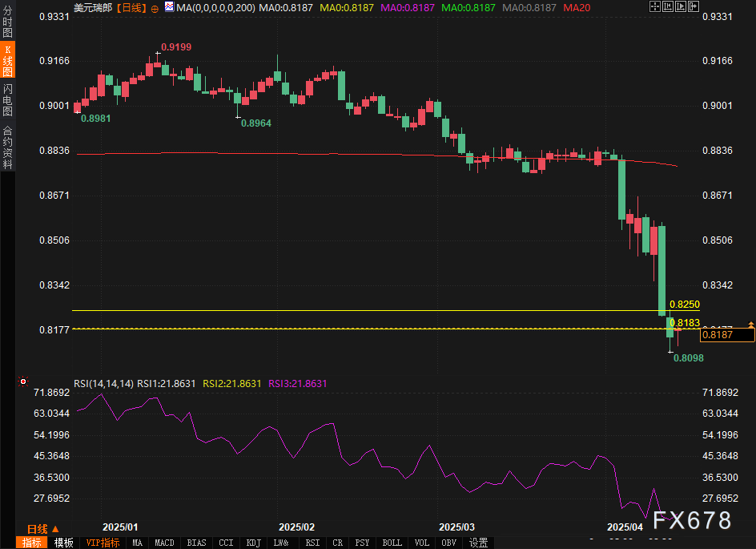Click the crosshair icon beside 日线 title

[155, 7]
